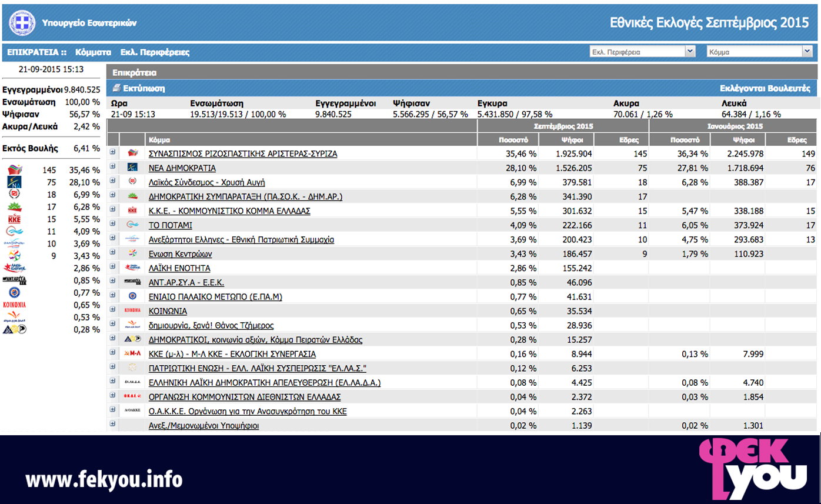Expand the ΛΑΪΚΗ ΕΝΟΤΗΤΑ row details
Image resolution: width=821 pixels, height=504 pixels.
pos(113,268)
